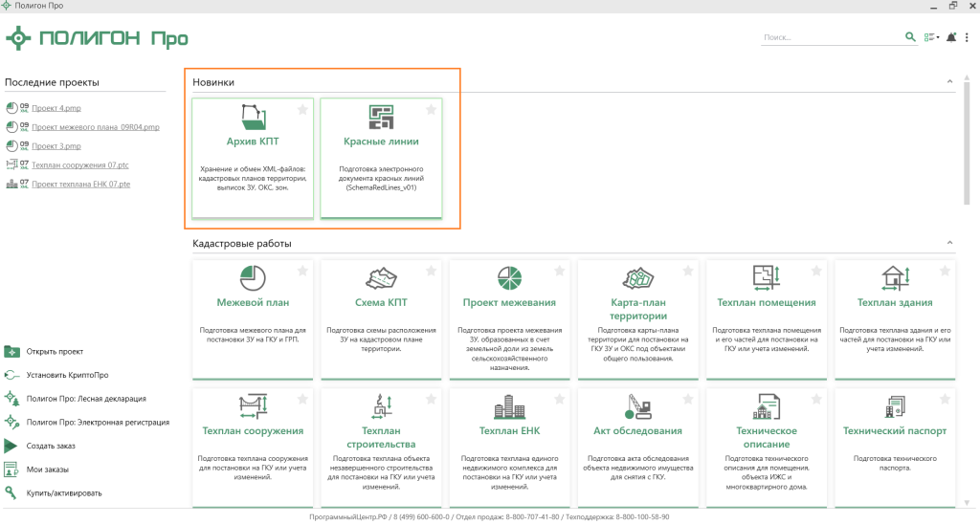
Task: Collapse the Новинки section
Action: pos(949,82)
